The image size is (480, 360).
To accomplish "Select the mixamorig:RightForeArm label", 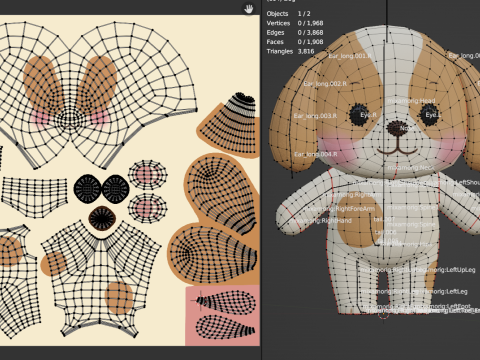I will (339, 209).
